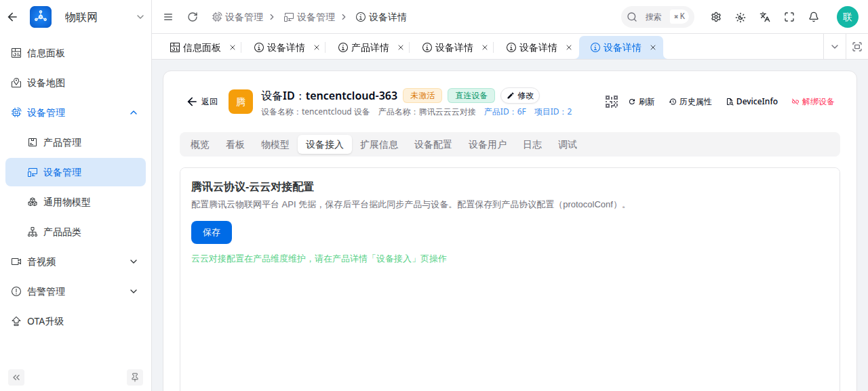Close the 产品详情 page tab

pos(401,47)
